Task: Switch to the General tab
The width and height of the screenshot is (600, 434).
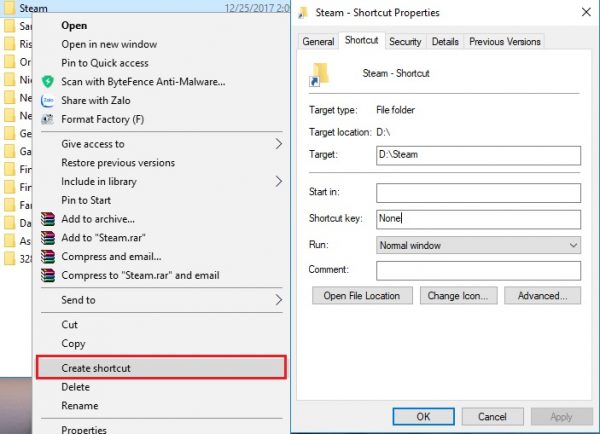Action: coord(318,41)
